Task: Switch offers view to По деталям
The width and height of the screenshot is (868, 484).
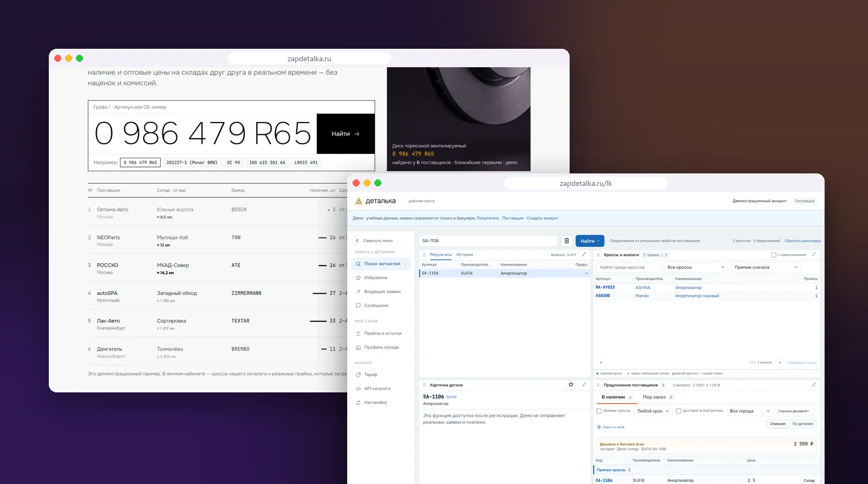Action: [x=803, y=424]
